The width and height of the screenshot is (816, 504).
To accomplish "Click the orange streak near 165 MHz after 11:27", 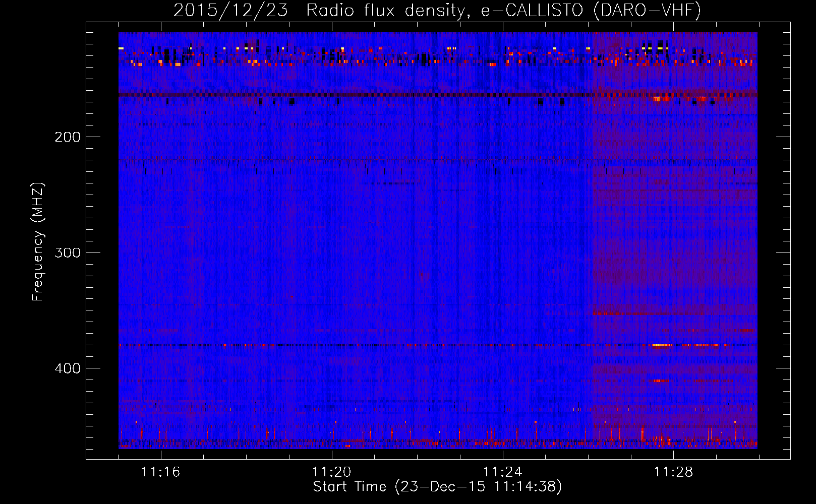I will [661, 99].
